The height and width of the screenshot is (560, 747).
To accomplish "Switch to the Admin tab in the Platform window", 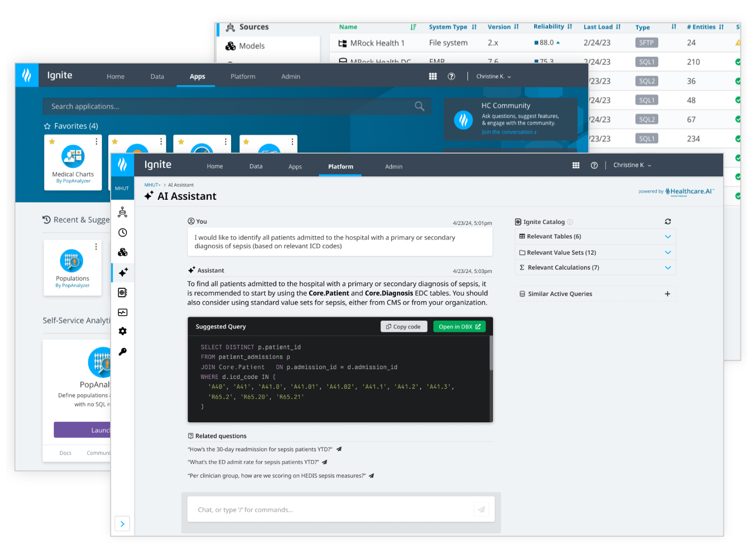I will [x=394, y=166].
